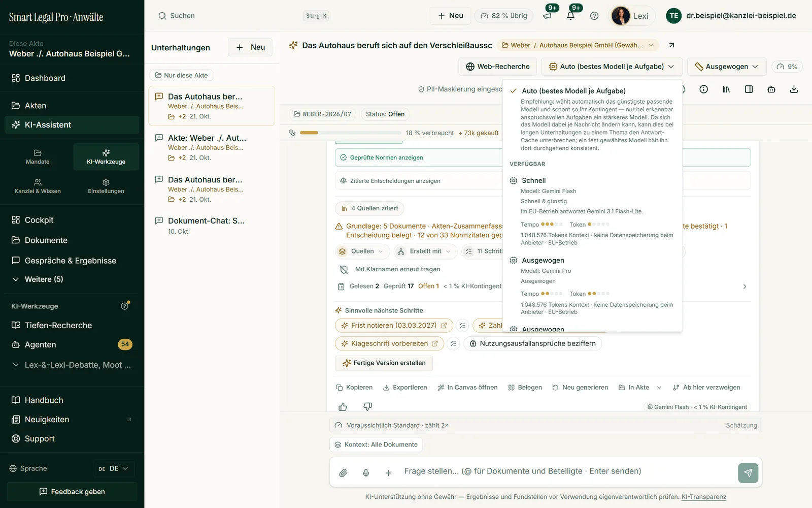Open the Auto model selector dropdown
Screen dimensions: 812x508
point(612,67)
